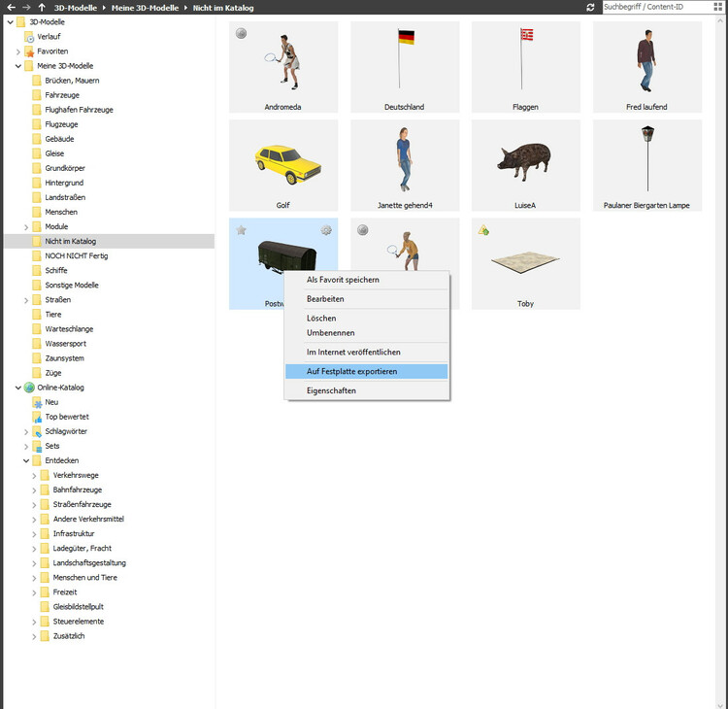Choose Als Favorit speichern
This screenshot has height=709, width=728.
coord(367,280)
